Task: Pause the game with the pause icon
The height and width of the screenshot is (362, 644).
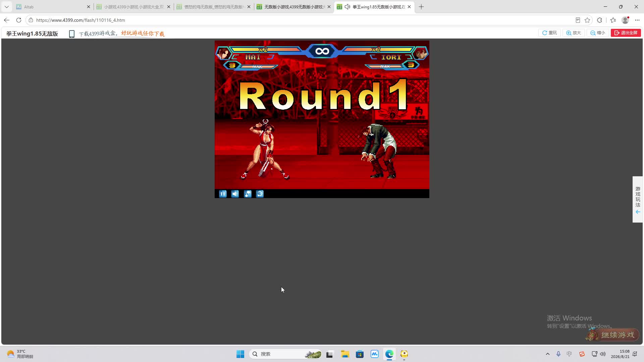Action: [223, 194]
